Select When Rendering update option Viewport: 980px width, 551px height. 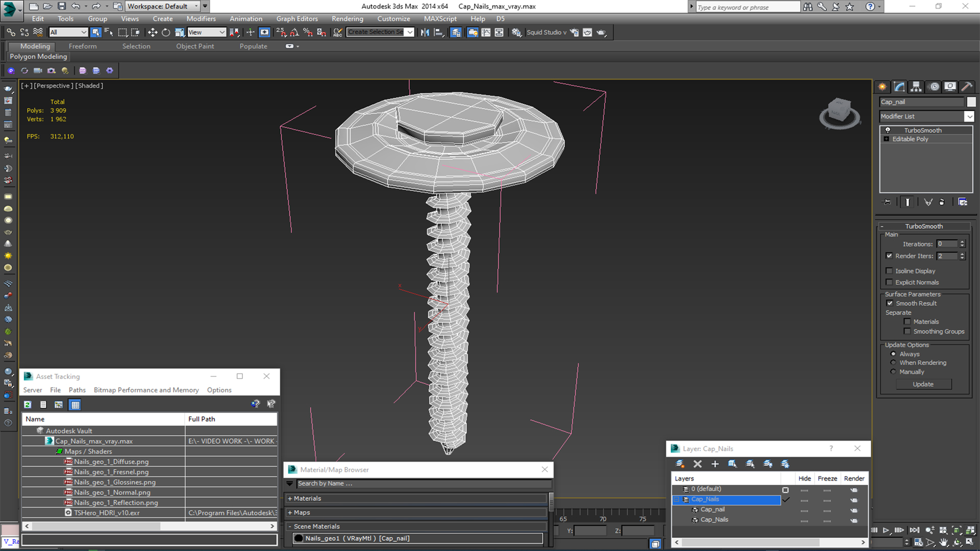tap(893, 362)
